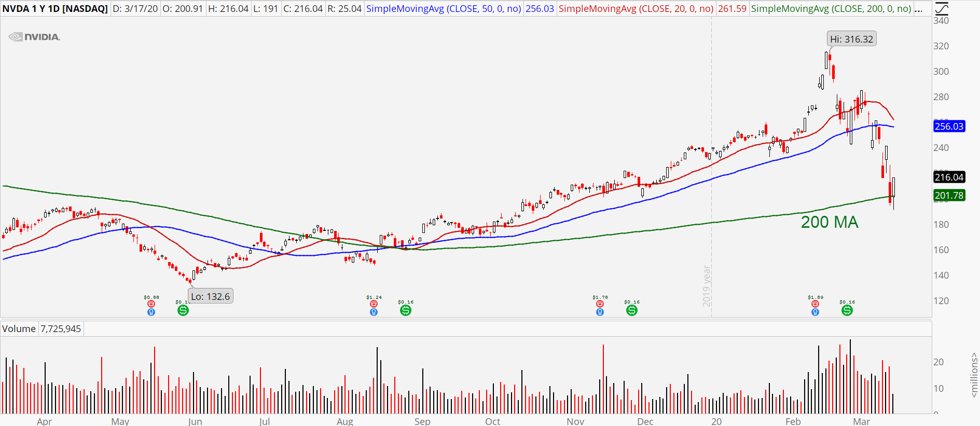Screen dimensions: 980x426
Task: Select the SimpleMovingAvg 50 study label
Action: (x=444, y=9)
